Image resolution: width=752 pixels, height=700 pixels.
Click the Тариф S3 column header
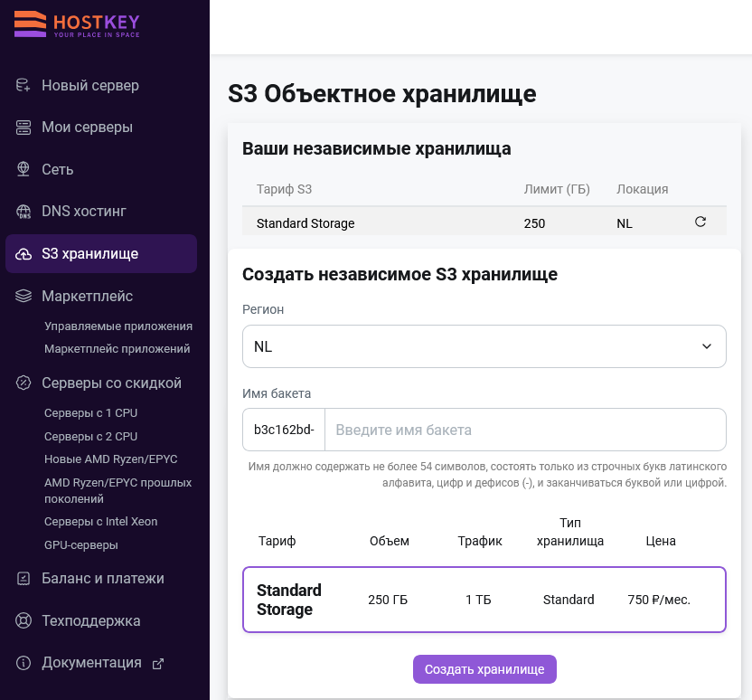coord(284,189)
